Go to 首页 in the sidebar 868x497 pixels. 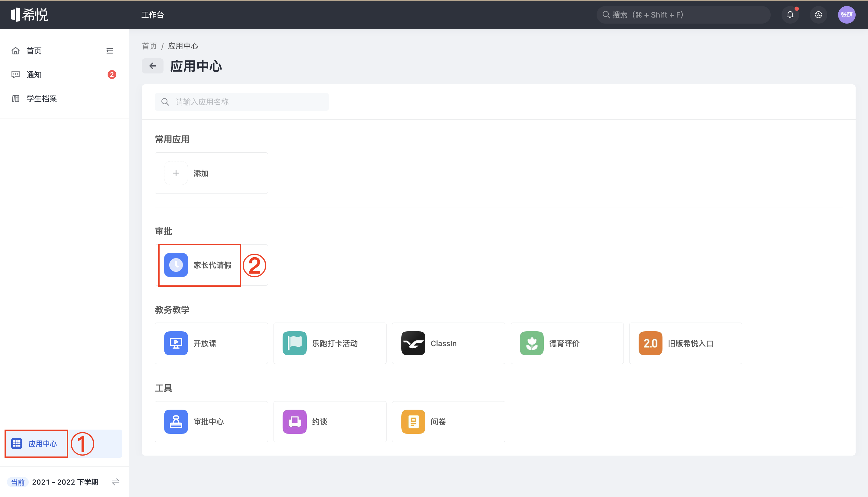pos(34,51)
